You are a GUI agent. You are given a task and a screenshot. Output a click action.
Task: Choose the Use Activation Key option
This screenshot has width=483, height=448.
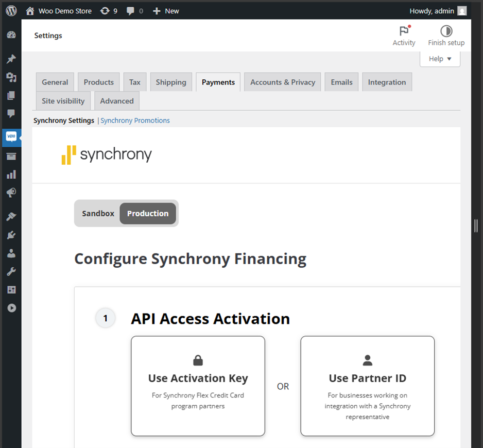click(x=198, y=386)
